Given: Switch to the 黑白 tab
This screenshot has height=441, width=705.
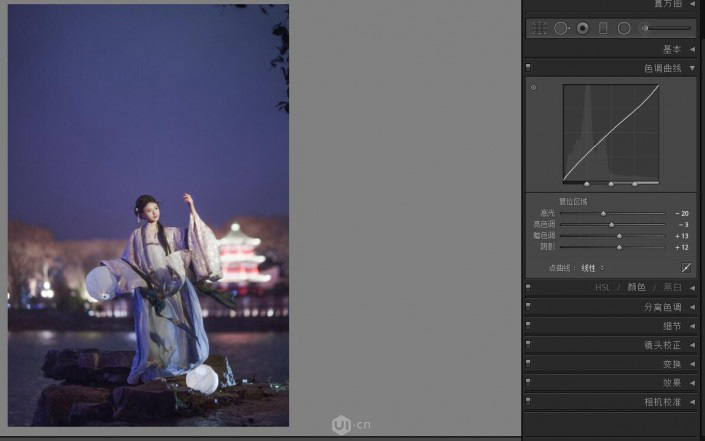Looking at the screenshot, I should pyautogui.click(x=672, y=287).
